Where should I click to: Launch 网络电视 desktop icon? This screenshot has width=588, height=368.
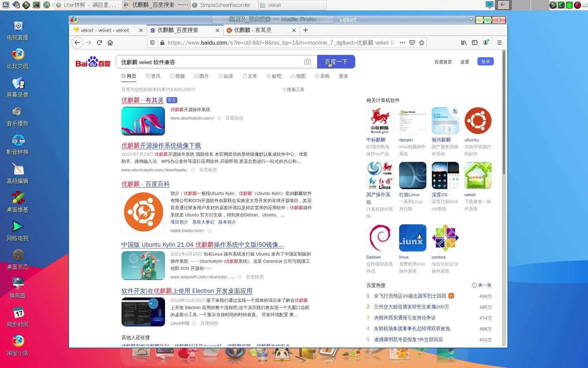(18, 231)
